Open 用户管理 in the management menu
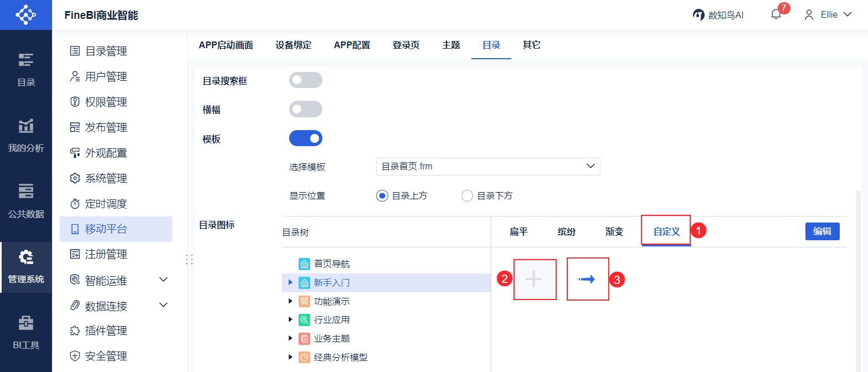 pos(106,77)
